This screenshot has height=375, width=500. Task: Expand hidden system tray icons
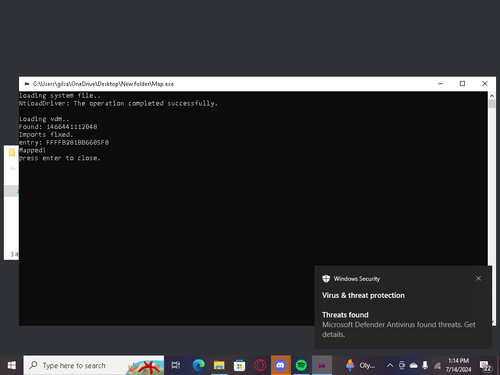pos(390,366)
